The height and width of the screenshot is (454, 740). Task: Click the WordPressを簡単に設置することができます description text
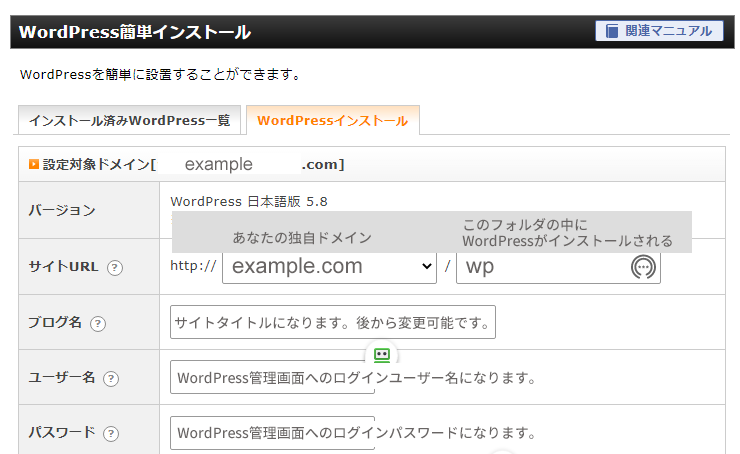click(160, 75)
